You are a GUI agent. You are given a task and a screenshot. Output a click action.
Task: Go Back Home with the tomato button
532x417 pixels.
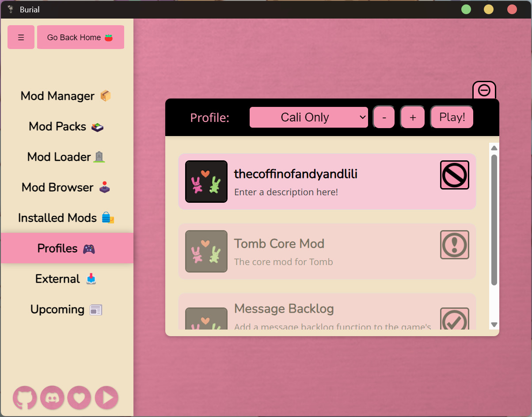point(80,37)
